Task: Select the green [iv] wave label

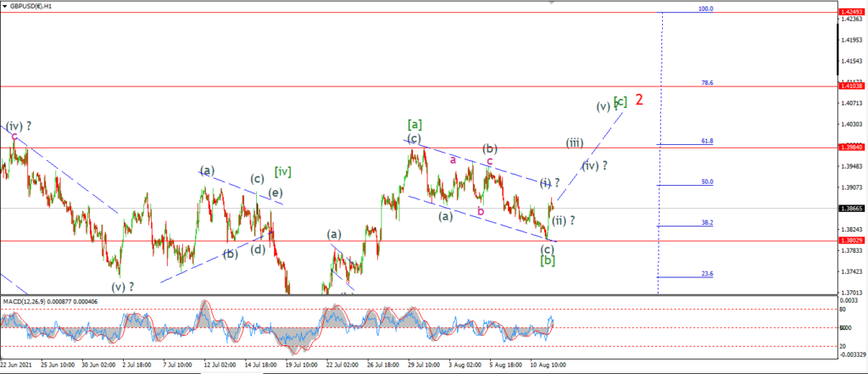Action: (x=283, y=172)
